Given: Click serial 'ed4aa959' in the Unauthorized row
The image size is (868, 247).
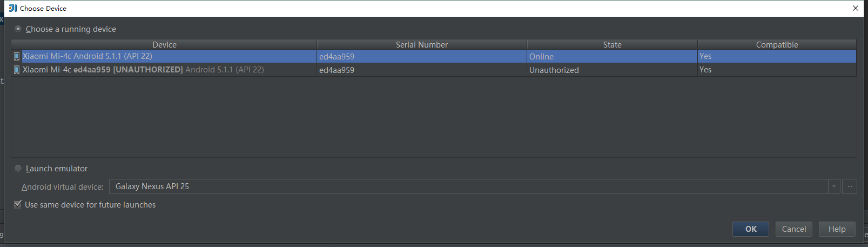Looking at the screenshot, I should point(337,70).
